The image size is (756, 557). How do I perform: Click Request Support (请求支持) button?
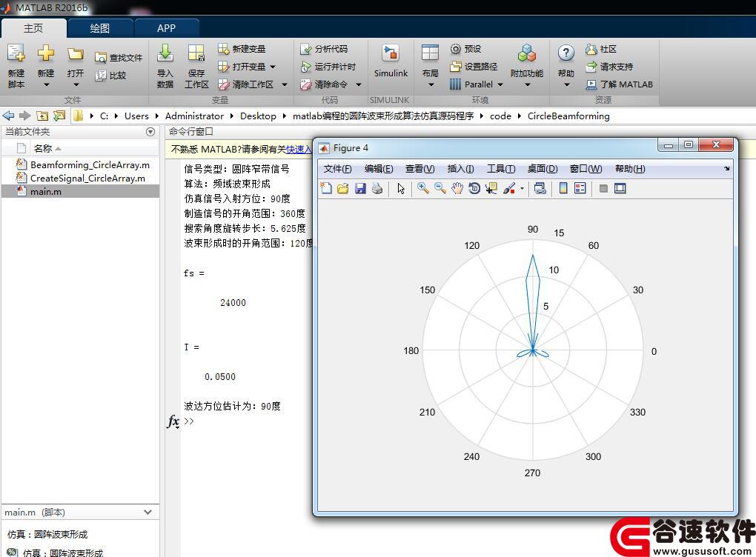click(x=609, y=67)
